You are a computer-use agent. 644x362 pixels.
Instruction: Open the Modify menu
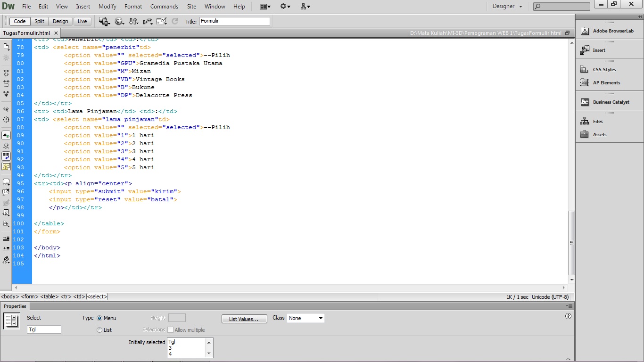pos(107,7)
